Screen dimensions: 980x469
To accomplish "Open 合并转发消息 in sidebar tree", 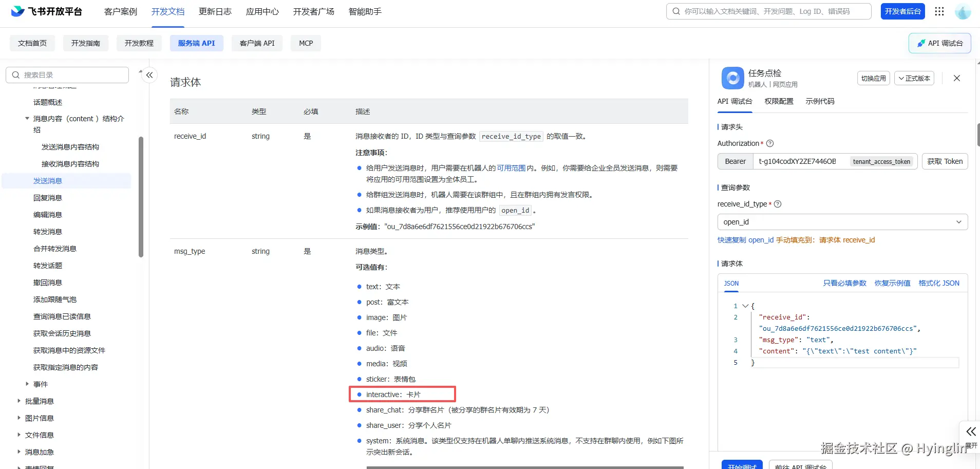I will tap(55, 249).
